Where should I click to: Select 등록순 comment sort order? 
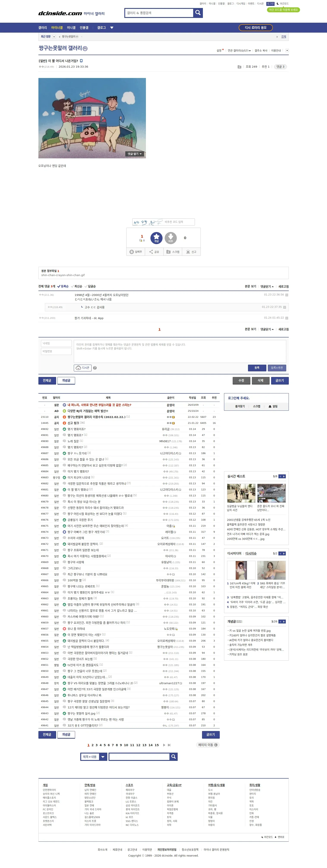tap(63, 286)
